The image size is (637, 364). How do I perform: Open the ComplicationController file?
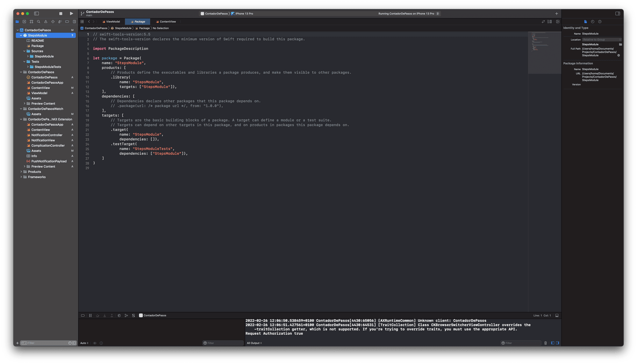[48, 146]
